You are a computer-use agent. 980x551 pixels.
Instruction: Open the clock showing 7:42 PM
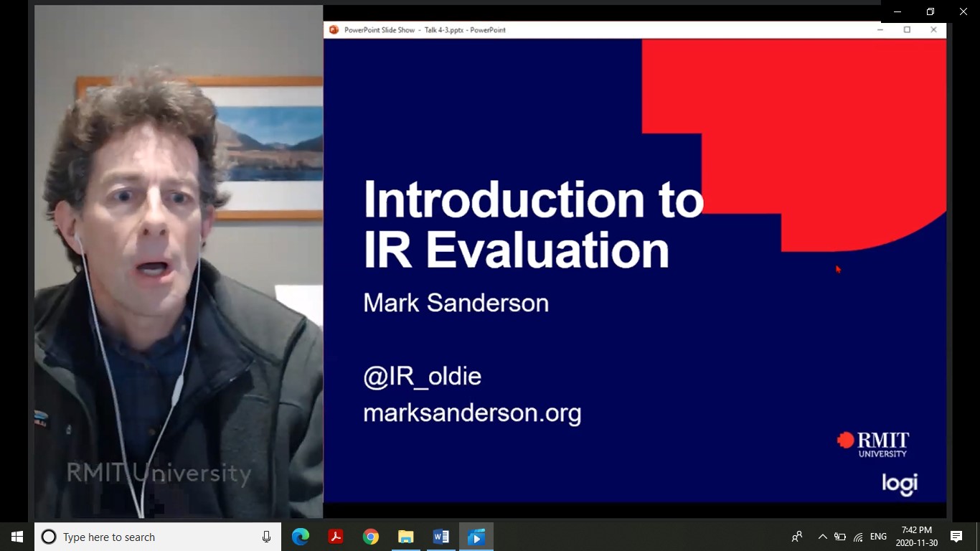tap(916, 537)
